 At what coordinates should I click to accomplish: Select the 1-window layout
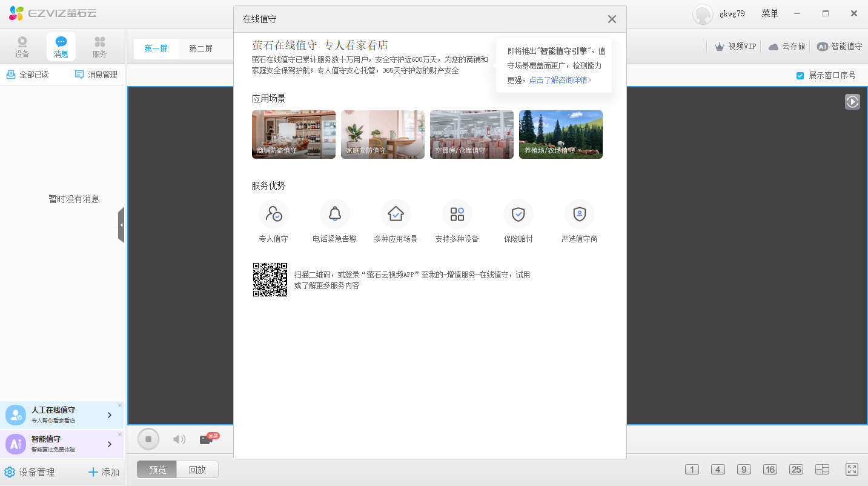pyautogui.click(x=692, y=470)
